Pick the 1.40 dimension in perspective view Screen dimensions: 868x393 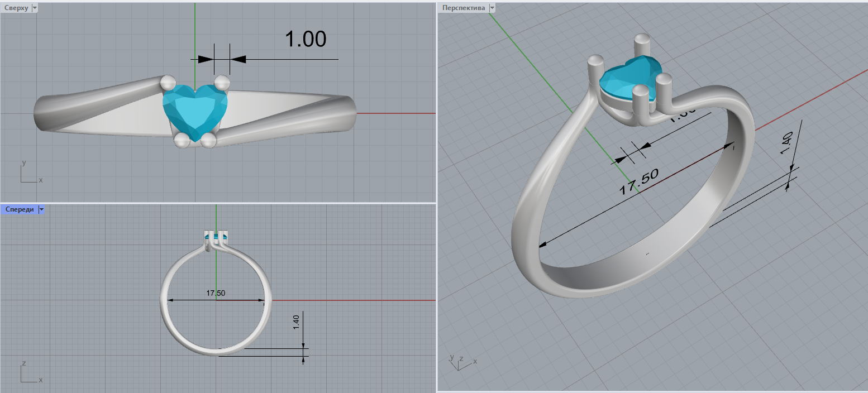[788, 142]
